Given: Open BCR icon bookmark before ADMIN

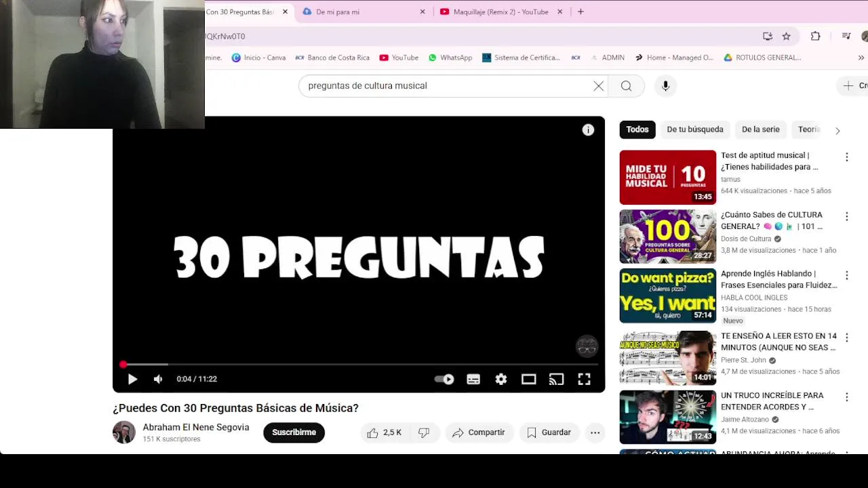Looking at the screenshot, I should (576, 58).
